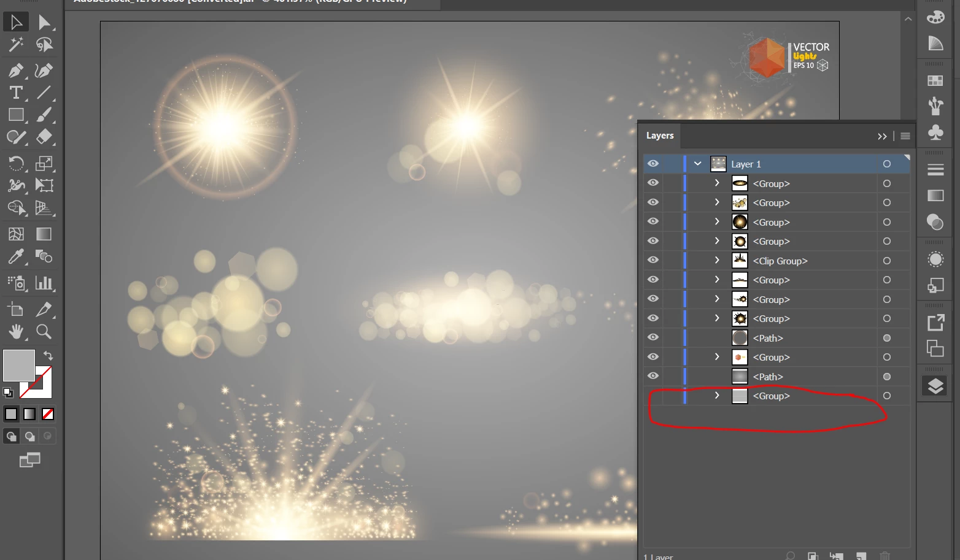This screenshot has height=560, width=960.
Task: Select the Layer 1 row name
Action: (746, 164)
